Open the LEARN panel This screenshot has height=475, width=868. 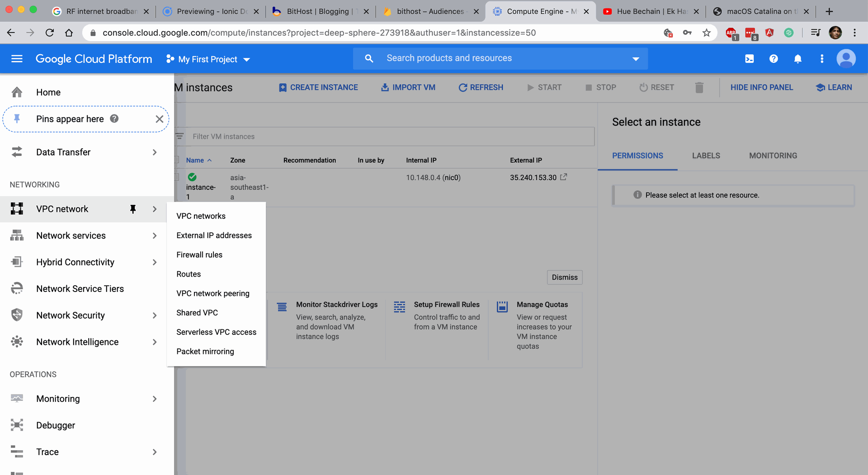point(834,87)
